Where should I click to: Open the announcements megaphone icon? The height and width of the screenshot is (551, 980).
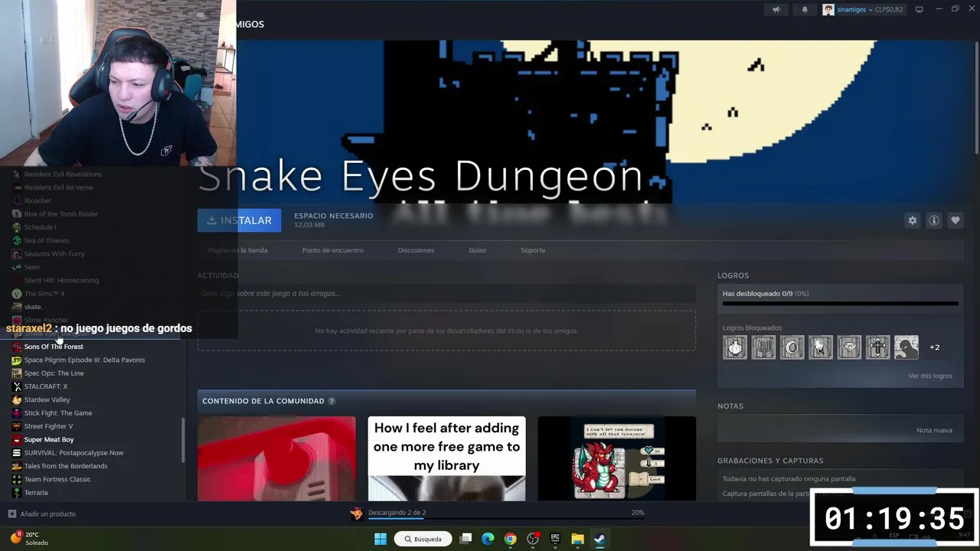point(776,10)
